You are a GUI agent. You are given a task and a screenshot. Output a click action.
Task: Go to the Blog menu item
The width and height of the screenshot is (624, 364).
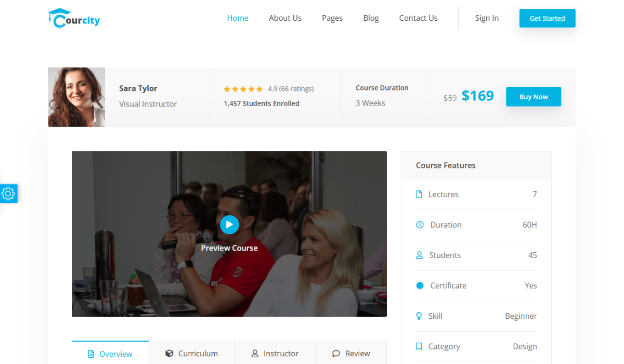tap(371, 18)
